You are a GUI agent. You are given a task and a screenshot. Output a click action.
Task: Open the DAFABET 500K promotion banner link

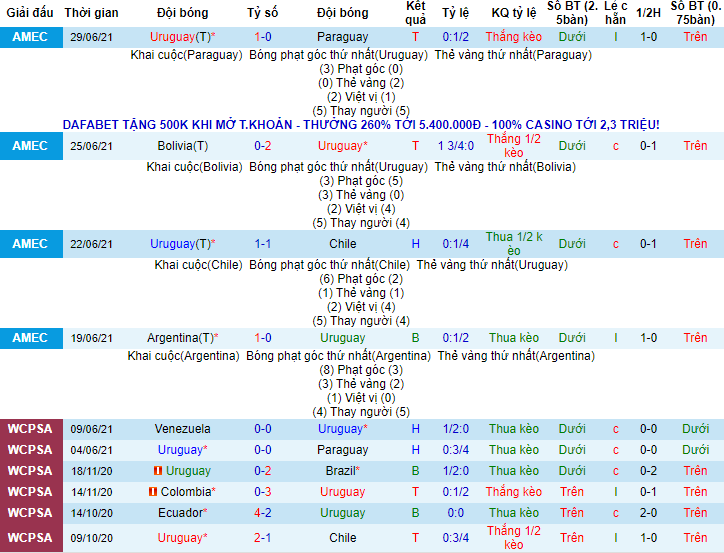coord(361,124)
